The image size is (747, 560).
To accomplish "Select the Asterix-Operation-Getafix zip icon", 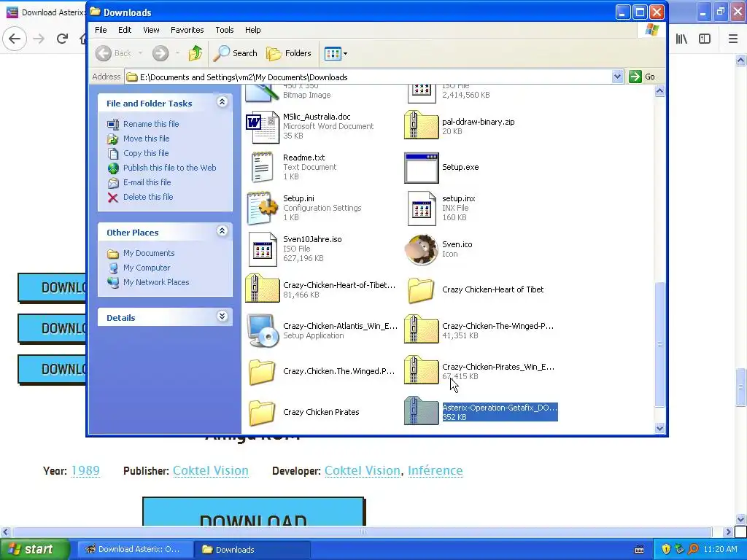I will 421,411.
